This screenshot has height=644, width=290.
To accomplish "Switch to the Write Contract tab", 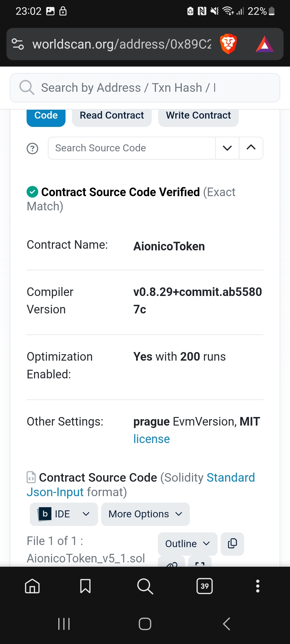I will 198,116.
